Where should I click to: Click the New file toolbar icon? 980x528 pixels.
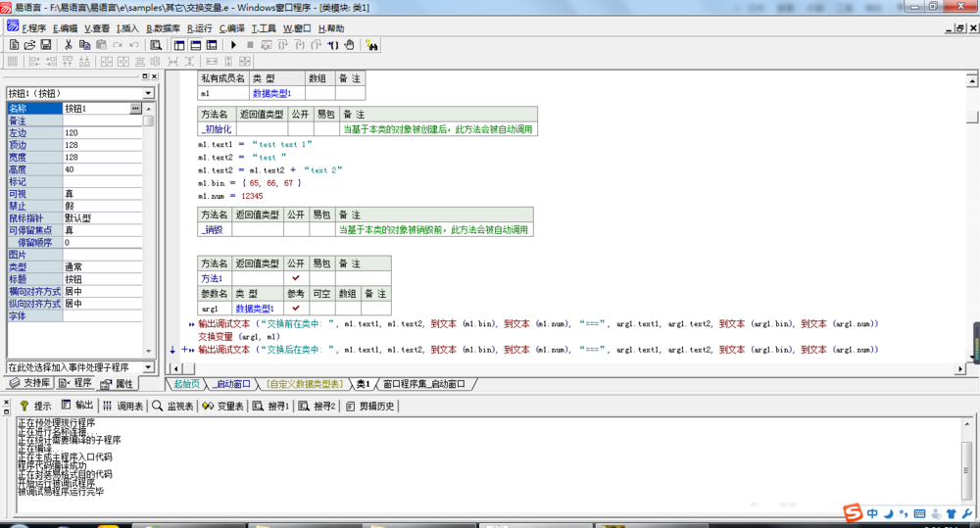(14, 45)
